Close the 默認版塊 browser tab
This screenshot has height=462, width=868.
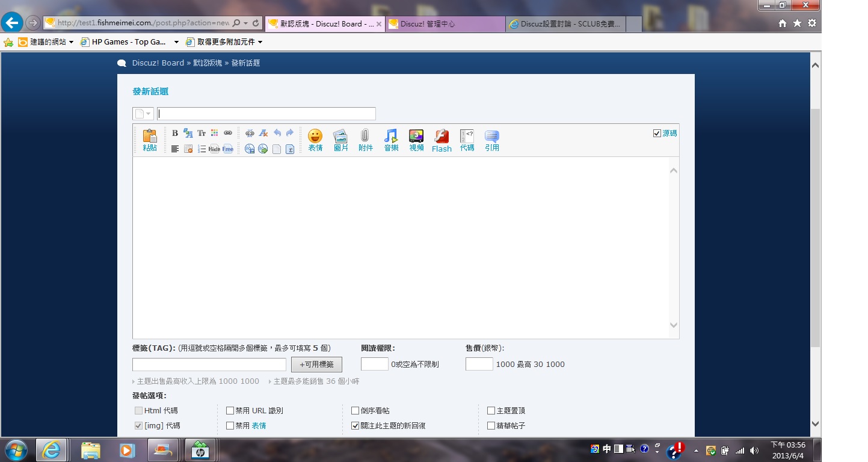pos(378,24)
